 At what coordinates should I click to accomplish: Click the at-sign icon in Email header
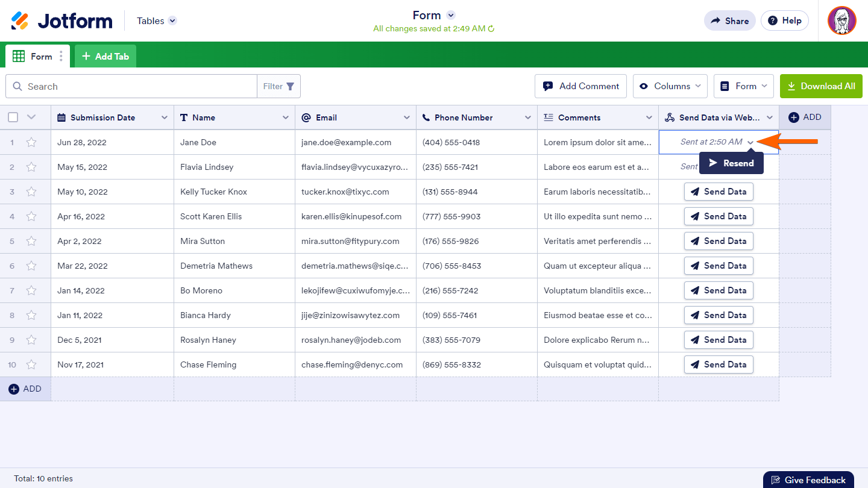click(306, 117)
